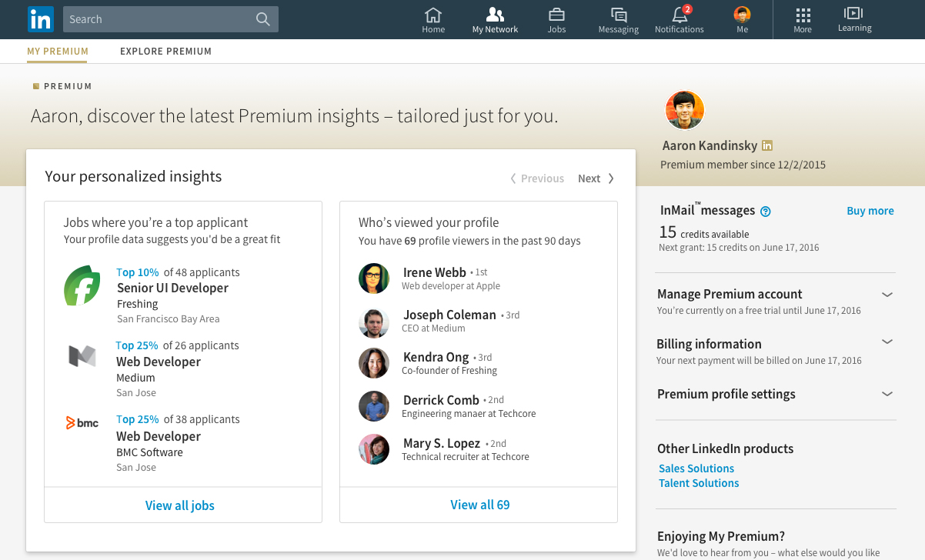Viewport: 925px width, 560px height.
Task: Click Irene Webb's profile photo
Action: [374, 278]
